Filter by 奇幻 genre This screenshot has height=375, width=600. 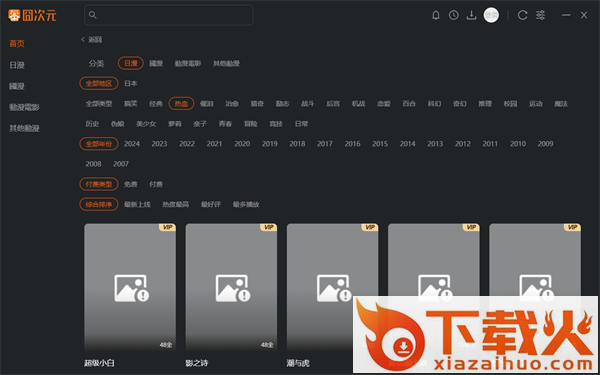[460, 104]
